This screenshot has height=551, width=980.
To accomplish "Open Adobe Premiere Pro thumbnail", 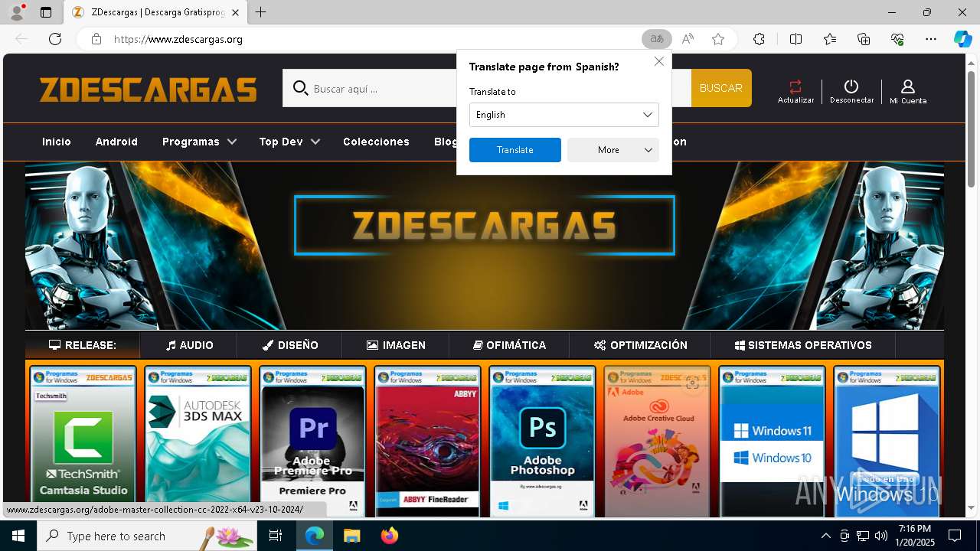I will coord(312,440).
